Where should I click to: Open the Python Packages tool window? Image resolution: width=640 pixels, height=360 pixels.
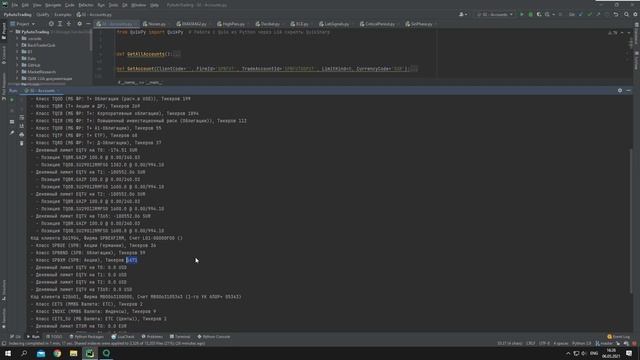(x=87, y=337)
